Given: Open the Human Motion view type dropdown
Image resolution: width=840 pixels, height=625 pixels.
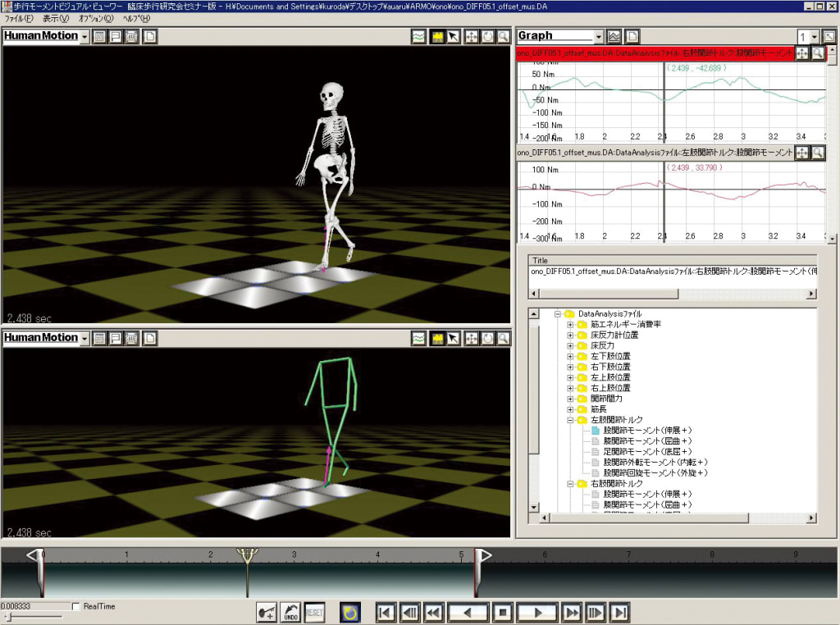Looking at the screenshot, I should click(85, 36).
